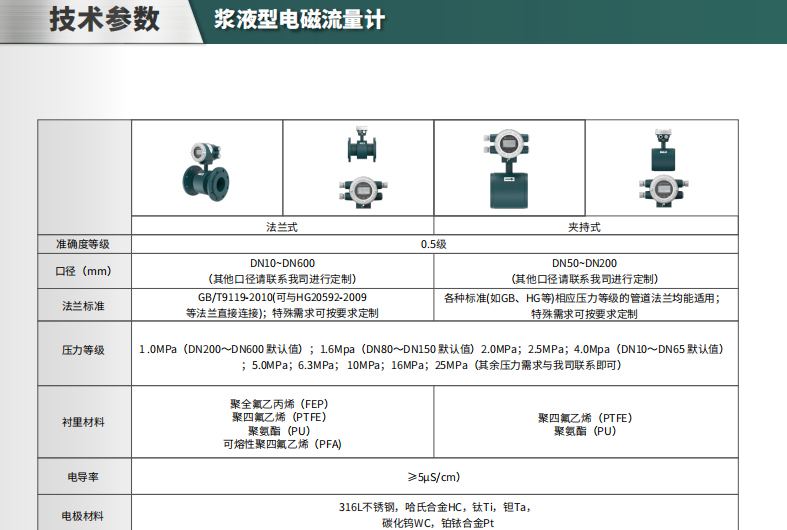The image size is (787, 530).
Task: Select the 法兰式 column label
Action: point(282,227)
